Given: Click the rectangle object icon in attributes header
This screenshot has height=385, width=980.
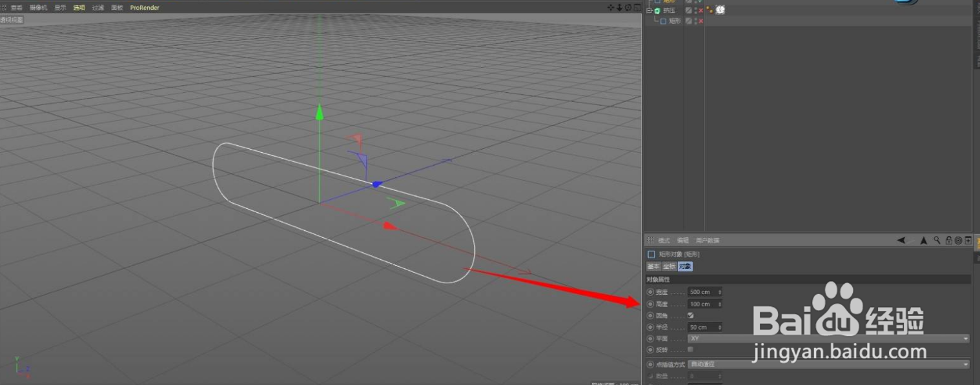Looking at the screenshot, I should [x=651, y=254].
